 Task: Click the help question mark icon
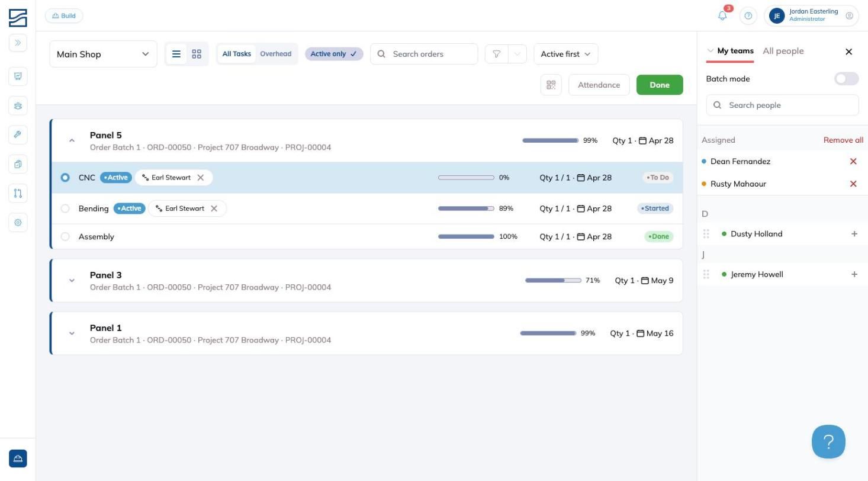tap(748, 16)
